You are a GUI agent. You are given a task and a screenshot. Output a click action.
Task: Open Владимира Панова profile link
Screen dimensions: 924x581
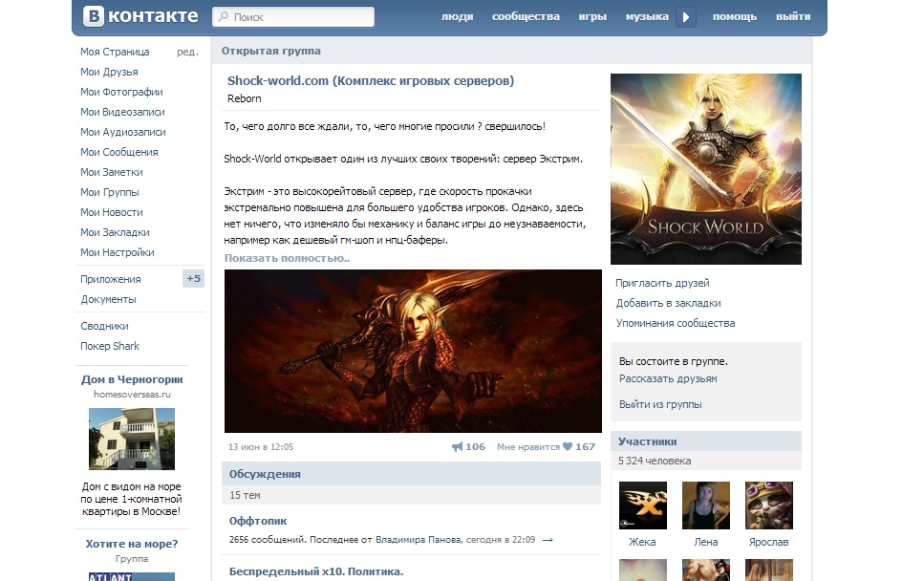tap(418, 540)
